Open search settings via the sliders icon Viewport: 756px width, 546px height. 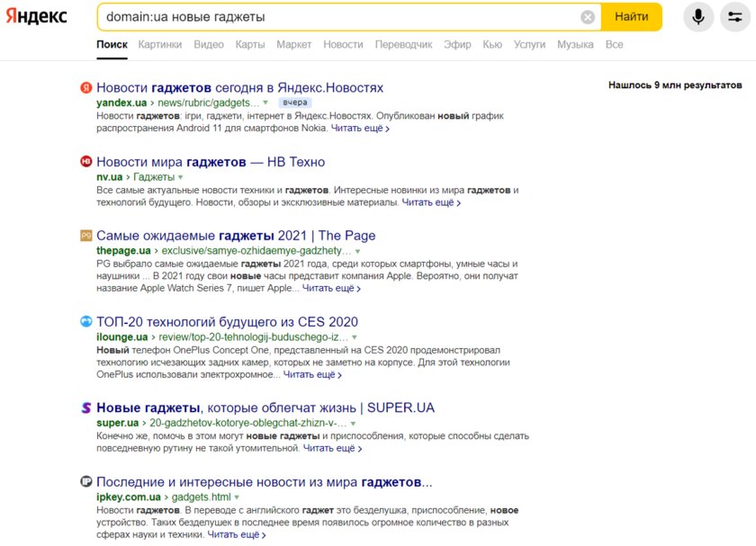734,17
